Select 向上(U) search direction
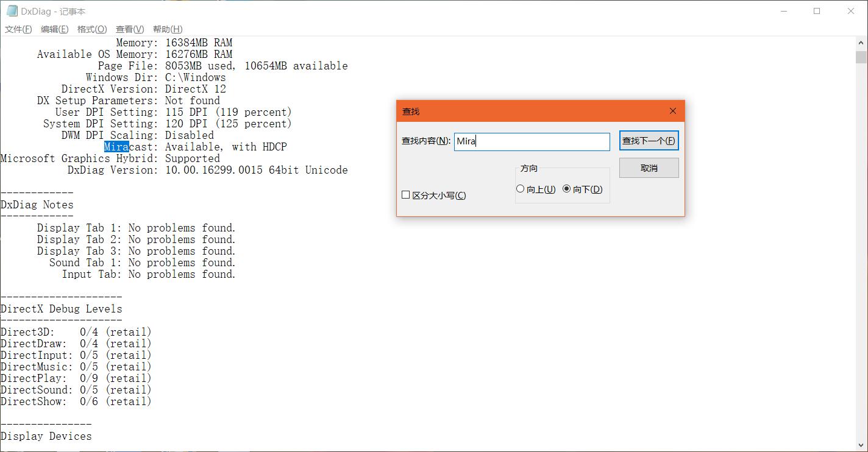Image resolution: width=868 pixels, height=452 pixels. [536, 189]
